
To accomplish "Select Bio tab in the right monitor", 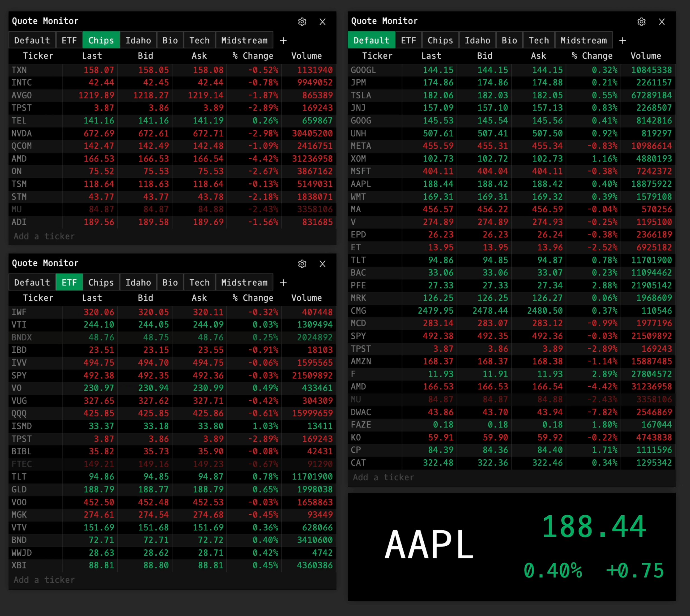I will [509, 41].
